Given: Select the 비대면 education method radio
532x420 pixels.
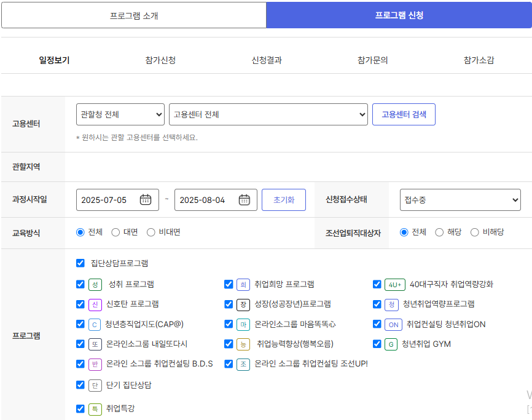Looking at the screenshot, I should pos(151,232).
